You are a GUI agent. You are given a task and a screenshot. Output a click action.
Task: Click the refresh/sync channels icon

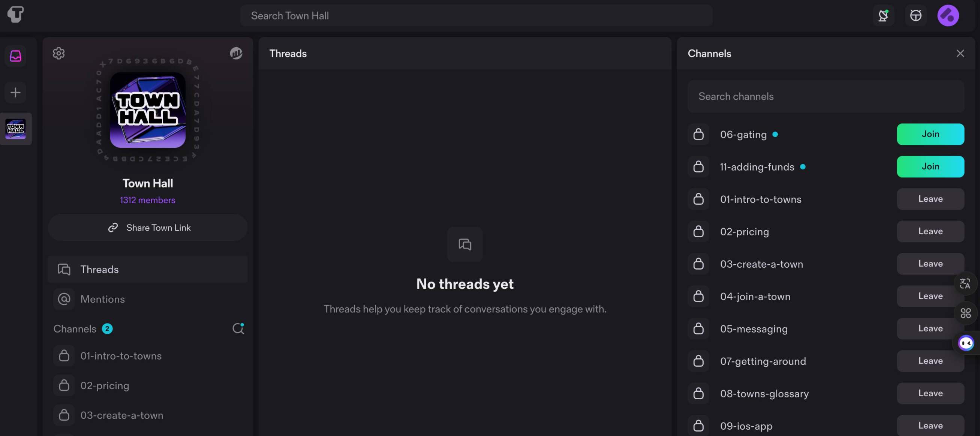(237, 328)
